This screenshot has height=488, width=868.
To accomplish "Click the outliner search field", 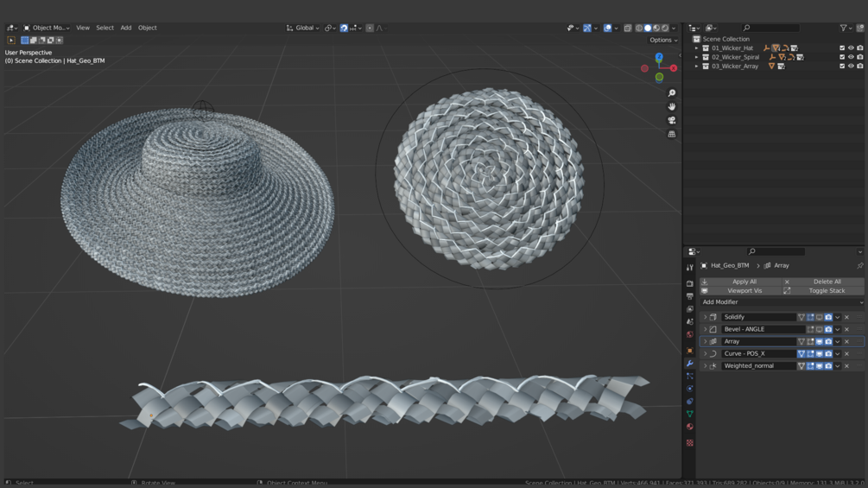I will (770, 28).
